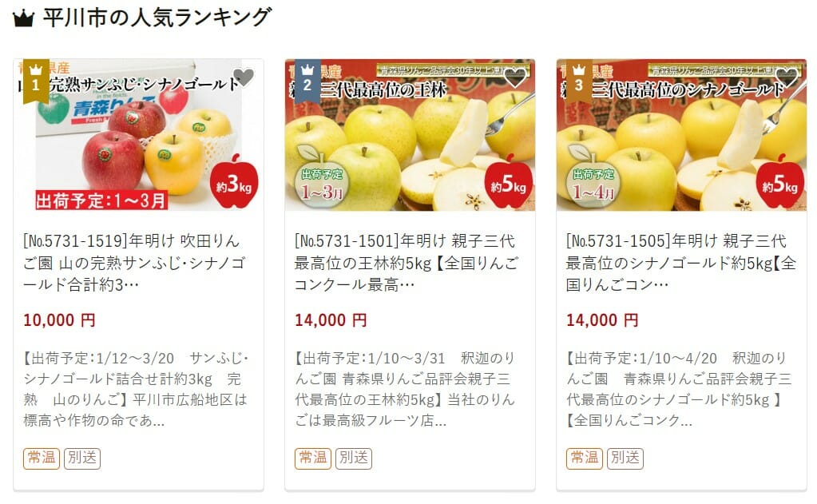This screenshot has width=817, height=504.
Task: Toggle heart on third-ranked シナノゴールド product
Action: click(x=787, y=77)
